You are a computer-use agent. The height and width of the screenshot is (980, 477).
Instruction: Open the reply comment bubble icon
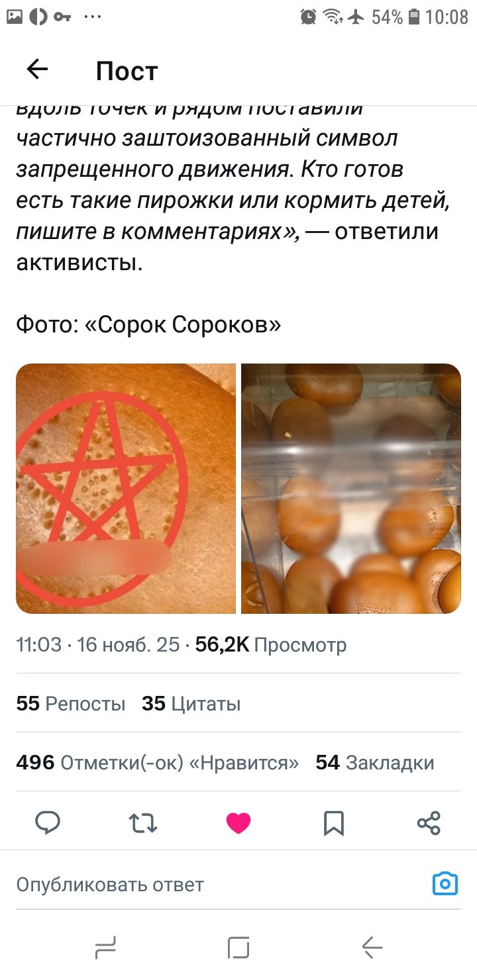pyautogui.click(x=48, y=823)
